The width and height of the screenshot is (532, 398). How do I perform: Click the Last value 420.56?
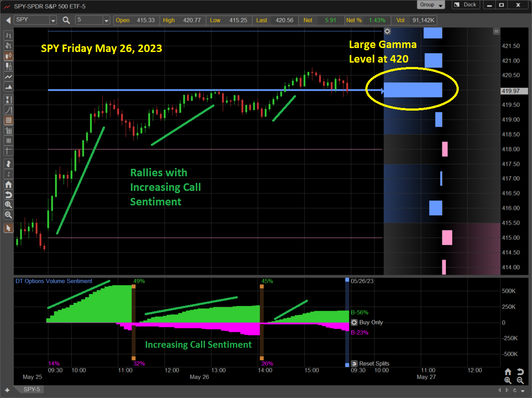(x=285, y=20)
